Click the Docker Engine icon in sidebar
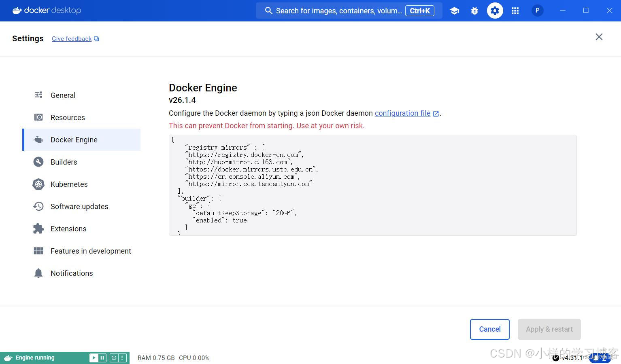The height and width of the screenshot is (364, 621). tap(38, 140)
